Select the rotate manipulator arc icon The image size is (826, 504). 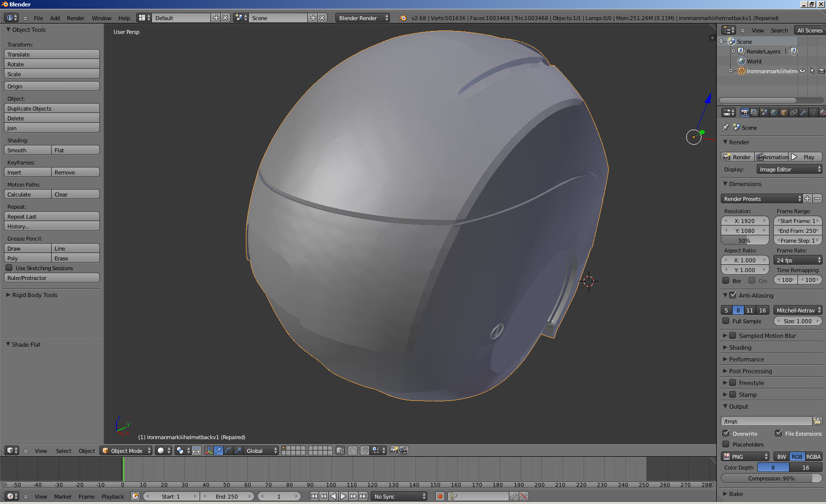pos(228,450)
